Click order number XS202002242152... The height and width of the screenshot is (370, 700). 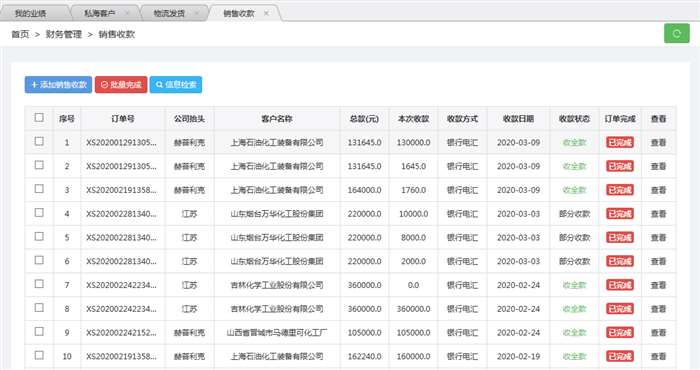[121, 333]
